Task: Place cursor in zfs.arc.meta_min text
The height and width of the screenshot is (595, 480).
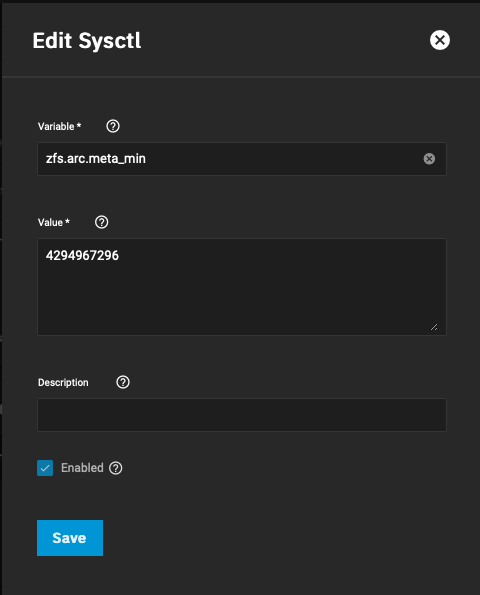Action: pos(96,159)
